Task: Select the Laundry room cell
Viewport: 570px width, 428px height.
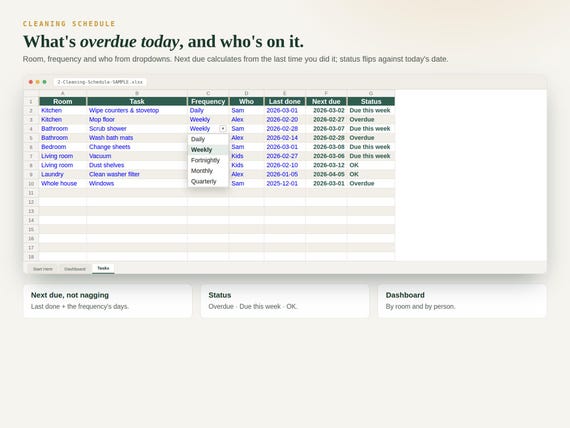Action: coord(63,174)
